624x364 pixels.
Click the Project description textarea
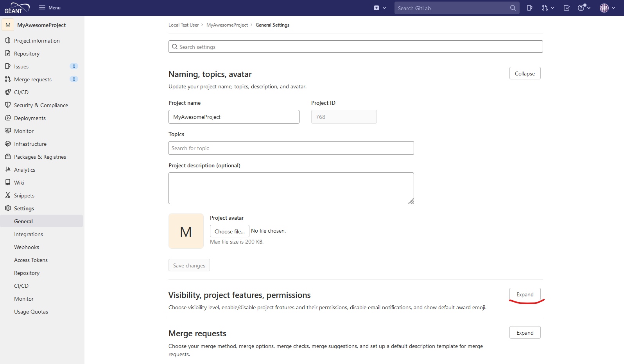291,188
